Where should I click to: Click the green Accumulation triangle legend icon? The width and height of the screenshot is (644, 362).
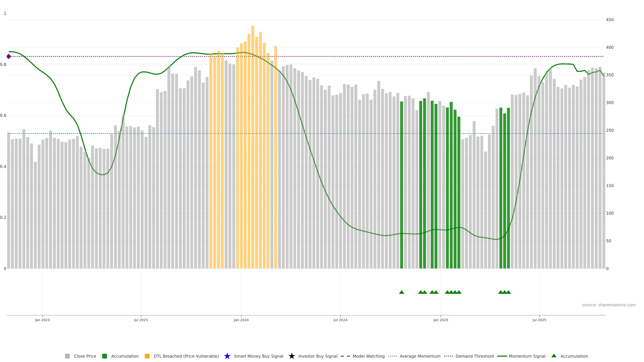point(554,356)
